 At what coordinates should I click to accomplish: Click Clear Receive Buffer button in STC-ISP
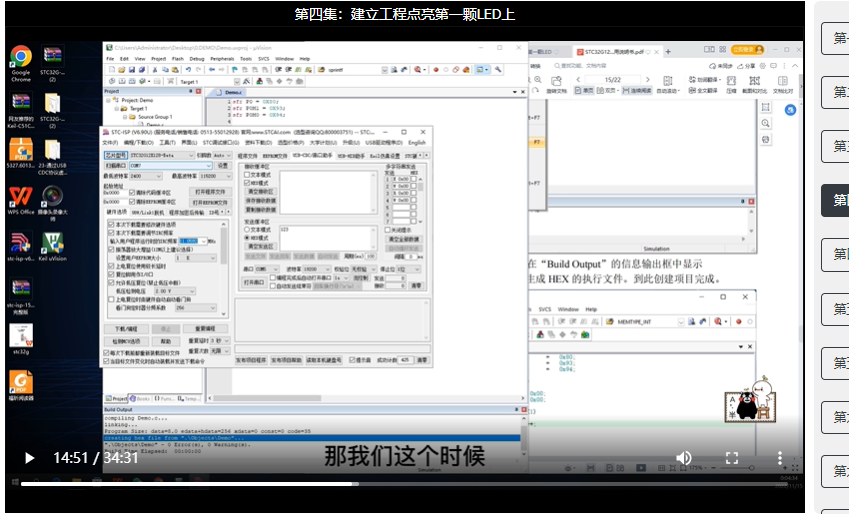tap(260, 192)
